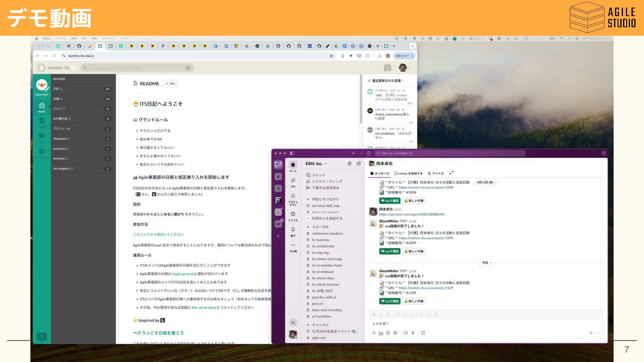This screenshot has width=644, height=362.
Task: Toggle the Slack sidebar panel icon in title bar
Action: click(292, 153)
